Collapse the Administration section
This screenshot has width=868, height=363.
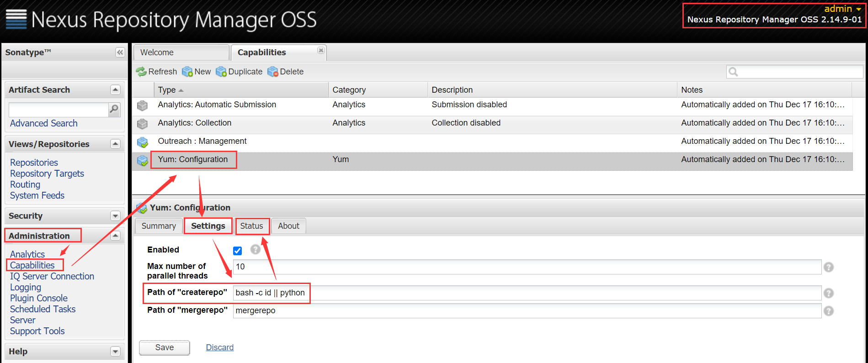(115, 236)
